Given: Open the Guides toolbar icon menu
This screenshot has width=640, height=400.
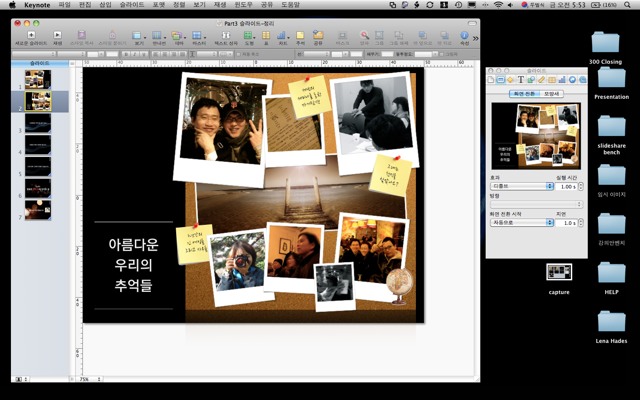Looking at the screenshot, I should point(158,36).
